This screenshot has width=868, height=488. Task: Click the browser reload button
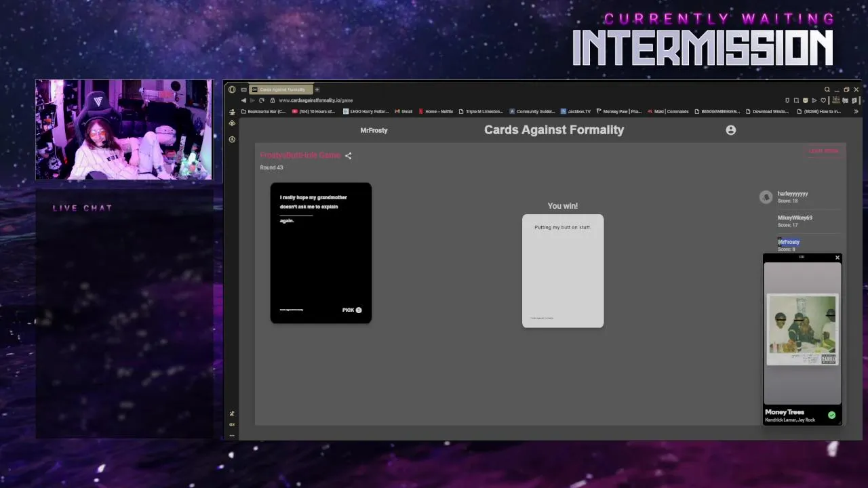pos(262,100)
